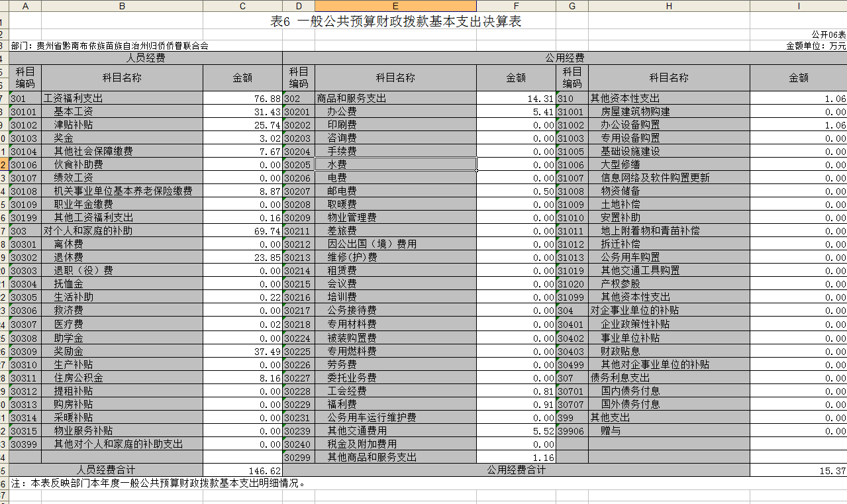Select the 人员经费 section header
This screenshot has width=847, height=504.
tap(146, 58)
